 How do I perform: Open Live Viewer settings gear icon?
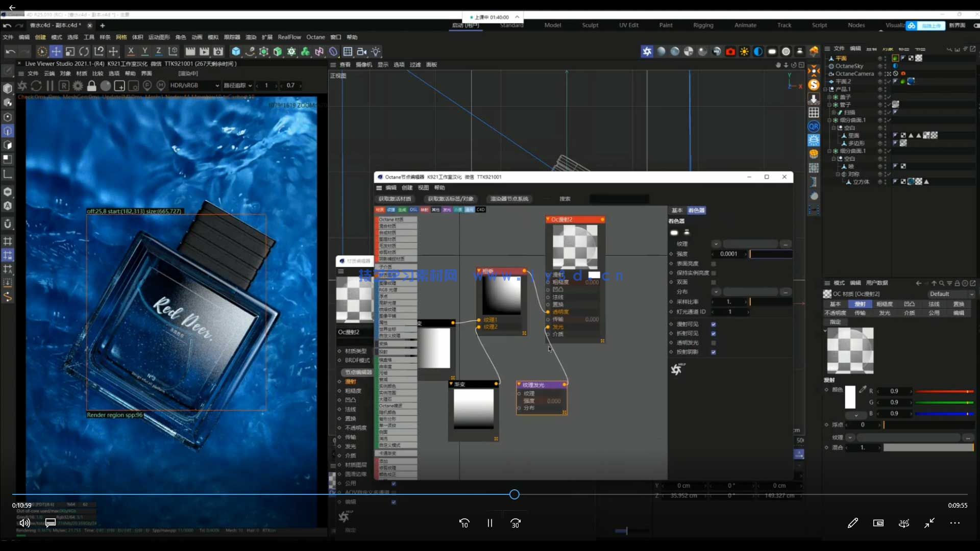pos(78,86)
